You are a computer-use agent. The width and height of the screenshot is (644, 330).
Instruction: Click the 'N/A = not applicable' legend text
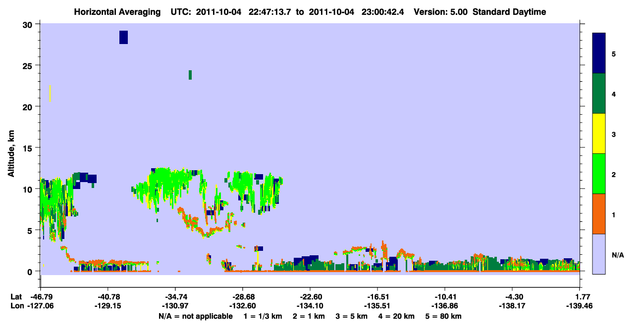196,316
